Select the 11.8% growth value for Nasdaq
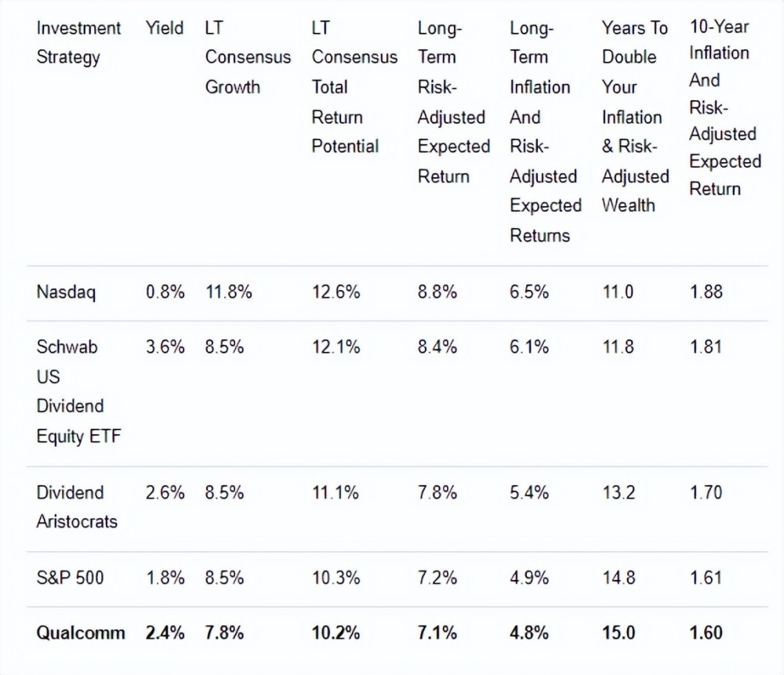Image resolution: width=784 pixels, height=675 pixels. tap(229, 292)
